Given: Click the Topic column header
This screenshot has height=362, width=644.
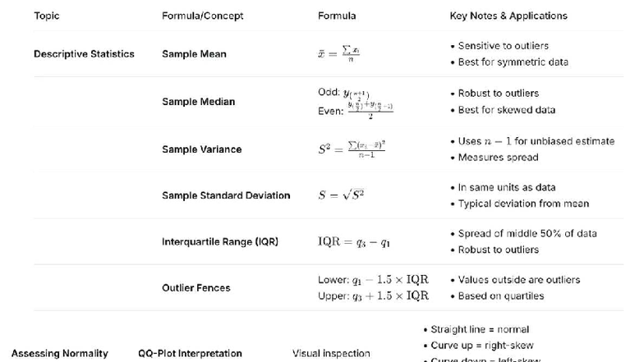Looking at the screenshot, I should (x=47, y=16).
